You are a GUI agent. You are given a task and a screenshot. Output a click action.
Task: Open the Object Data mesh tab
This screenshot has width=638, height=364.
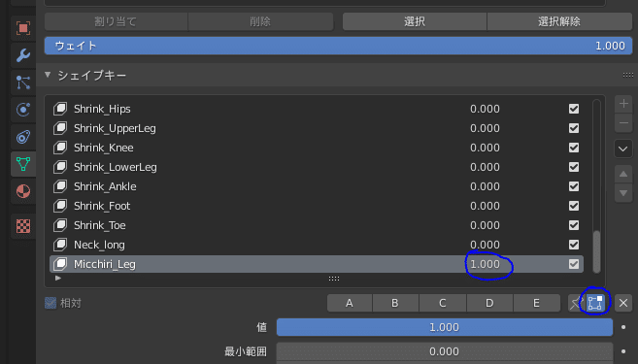click(x=23, y=164)
